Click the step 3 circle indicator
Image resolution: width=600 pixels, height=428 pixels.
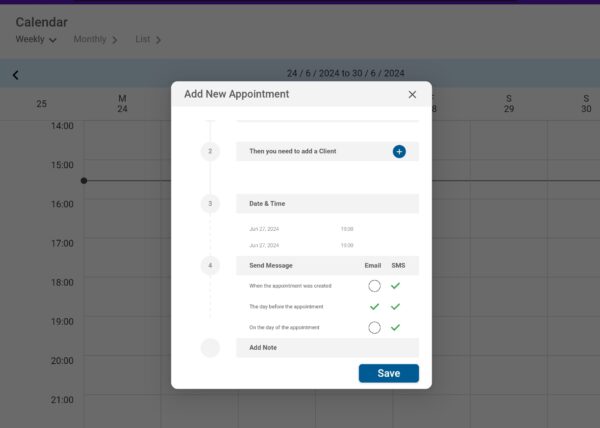[210, 204]
